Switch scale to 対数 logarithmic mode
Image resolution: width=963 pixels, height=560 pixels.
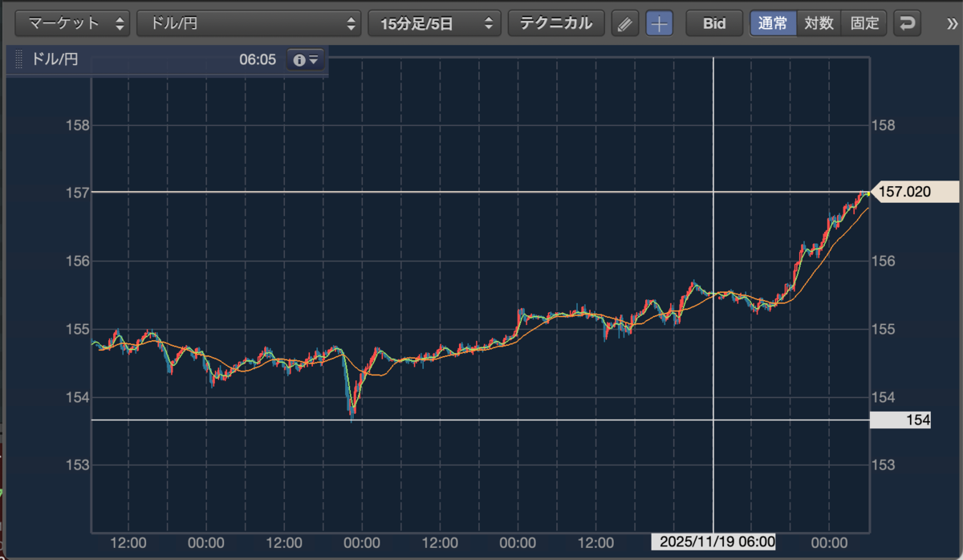(x=819, y=23)
